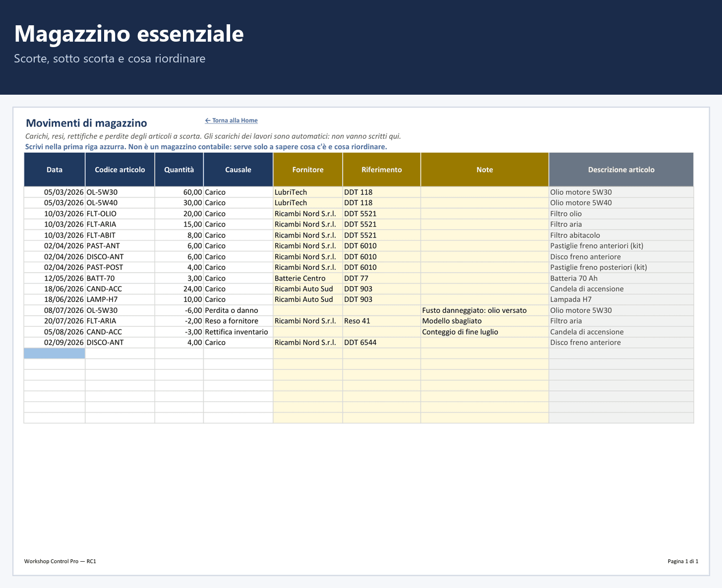
Task: Click the "Perdita o danno" causale cell
Action: tap(238, 310)
